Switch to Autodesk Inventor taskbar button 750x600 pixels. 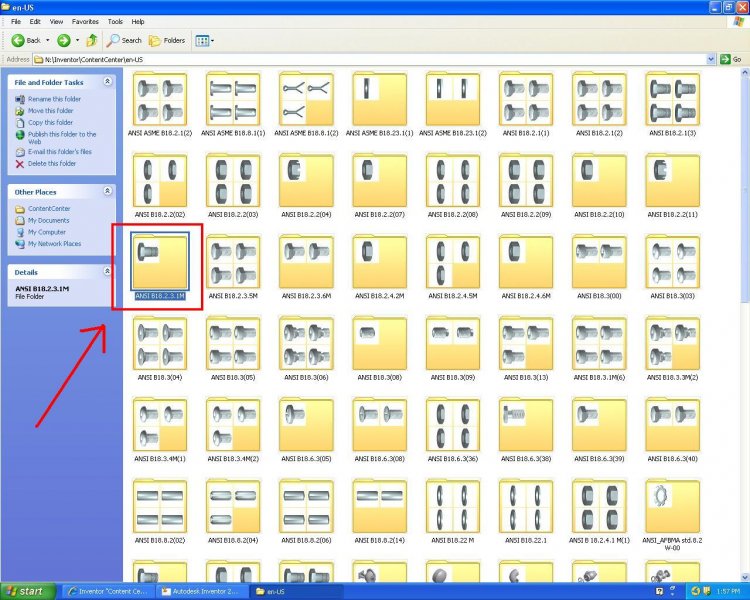click(204, 591)
